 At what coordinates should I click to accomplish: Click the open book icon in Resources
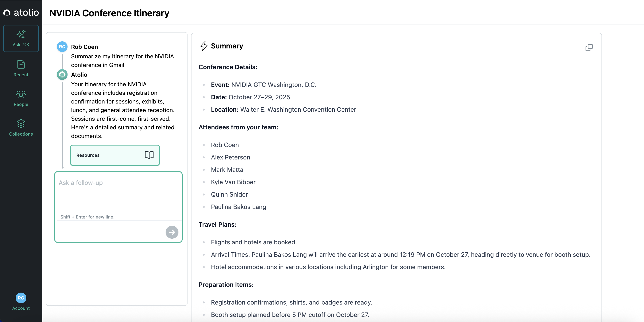click(x=149, y=155)
